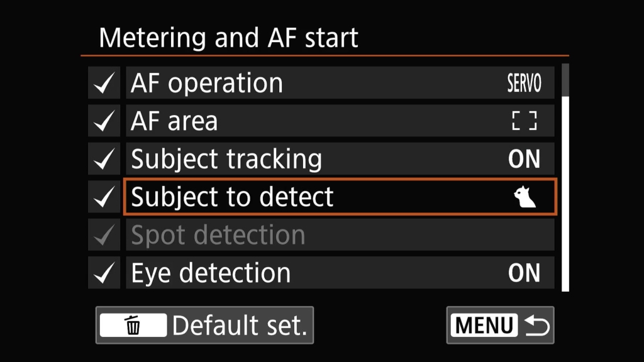
Task: Click the cat animal detection icon
Action: tap(525, 197)
